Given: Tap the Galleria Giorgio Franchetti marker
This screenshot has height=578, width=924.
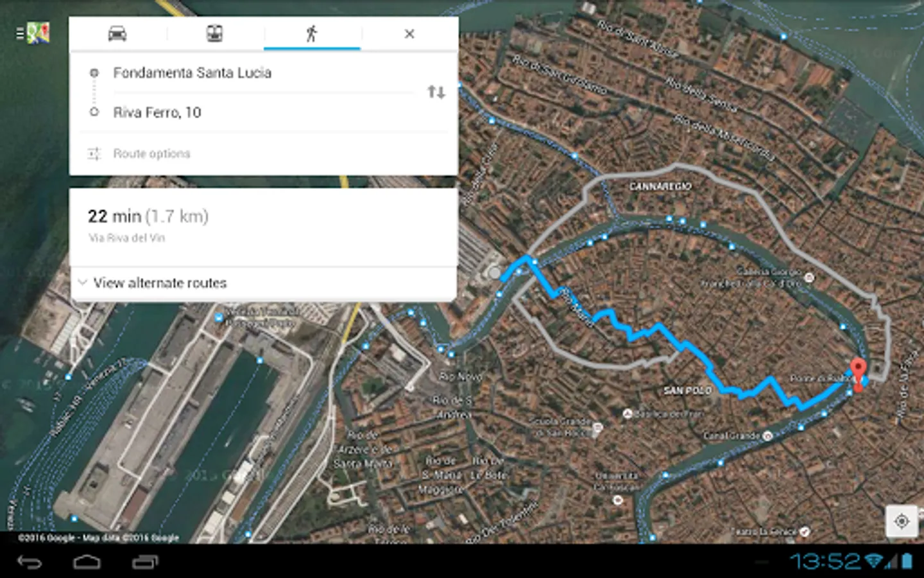Looking at the screenshot, I should [809, 277].
